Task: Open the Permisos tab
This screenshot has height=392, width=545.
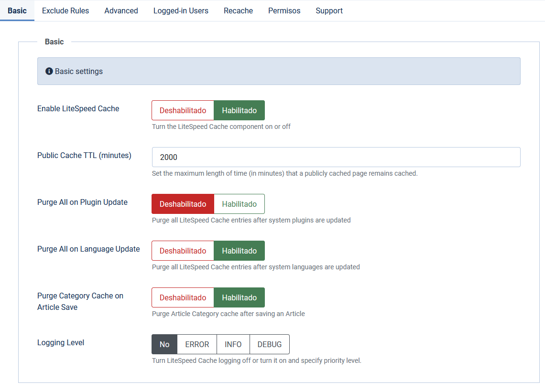Action: pyautogui.click(x=284, y=11)
